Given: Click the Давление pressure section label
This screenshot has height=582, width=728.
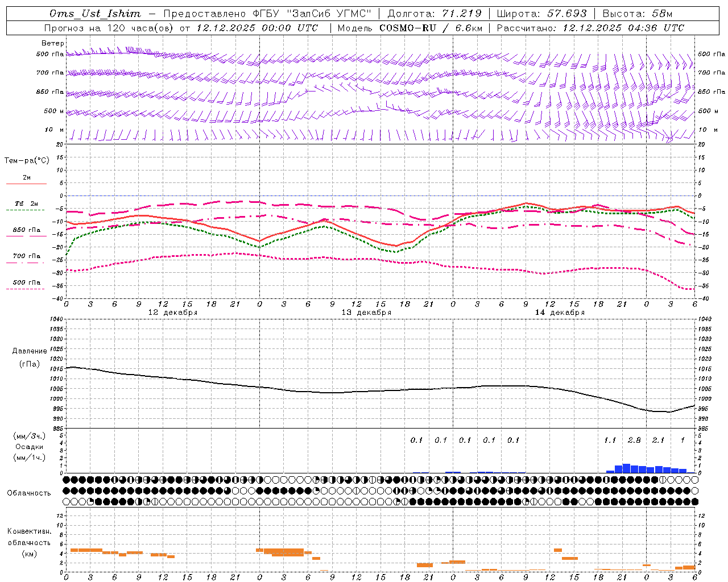Looking at the screenshot, I should (x=30, y=351).
